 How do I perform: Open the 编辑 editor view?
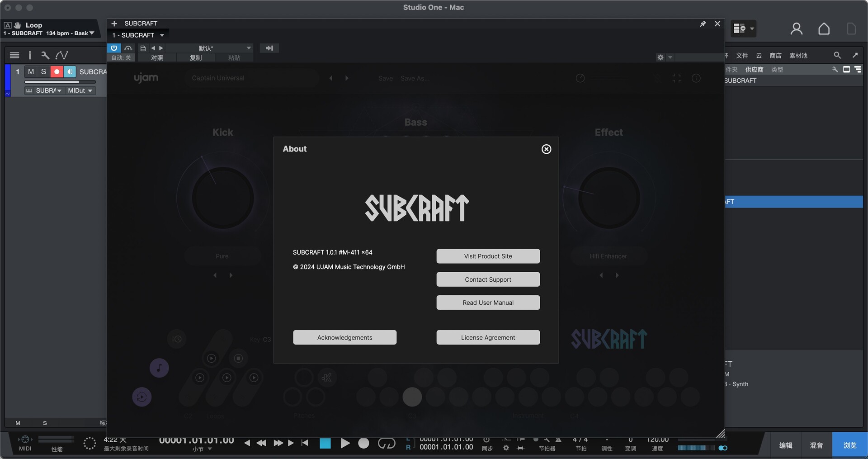[x=786, y=445]
